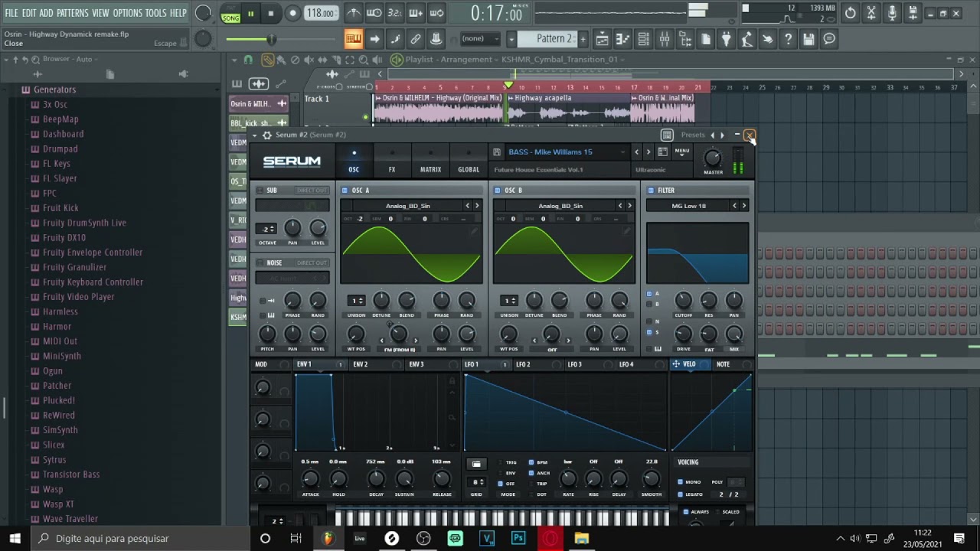Open the chat bubble icon in toolbar
This screenshot has width=980, height=551.
829,39
